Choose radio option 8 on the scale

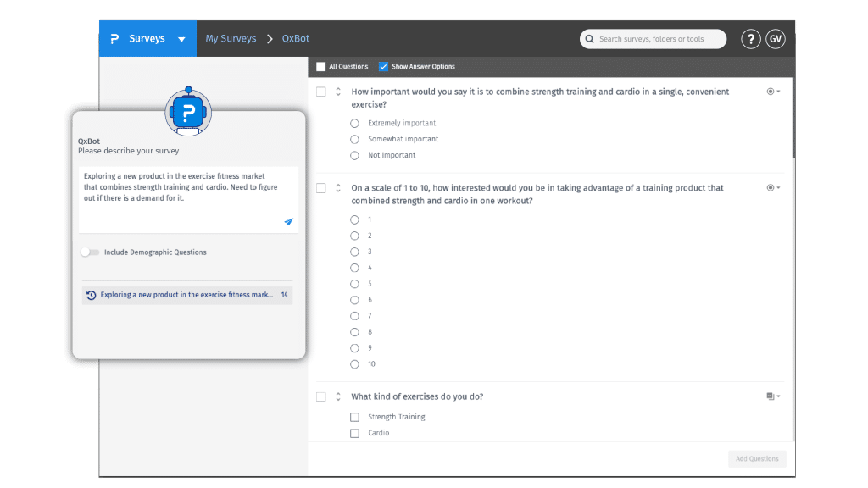click(x=355, y=332)
